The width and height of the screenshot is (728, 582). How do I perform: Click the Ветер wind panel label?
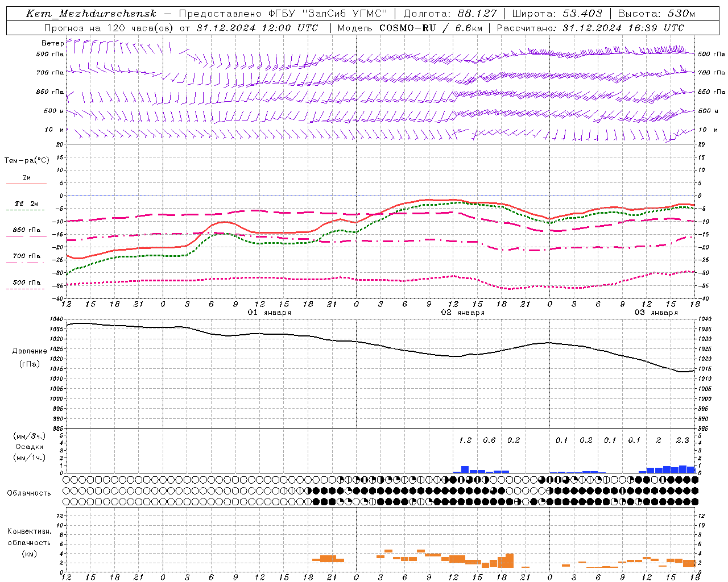(52, 43)
